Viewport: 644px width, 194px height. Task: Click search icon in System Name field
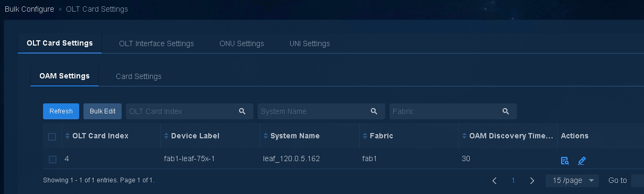click(x=374, y=111)
